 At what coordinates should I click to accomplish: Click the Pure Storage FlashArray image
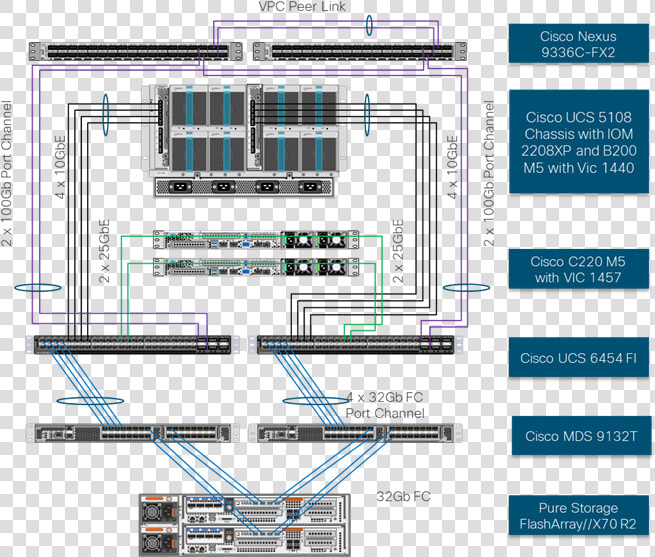point(244,525)
